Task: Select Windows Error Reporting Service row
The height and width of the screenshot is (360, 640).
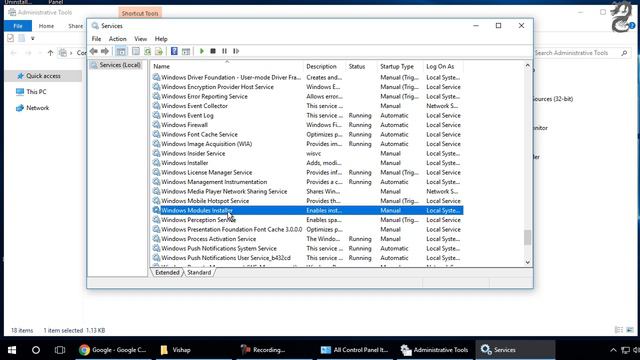Action: [307, 96]
